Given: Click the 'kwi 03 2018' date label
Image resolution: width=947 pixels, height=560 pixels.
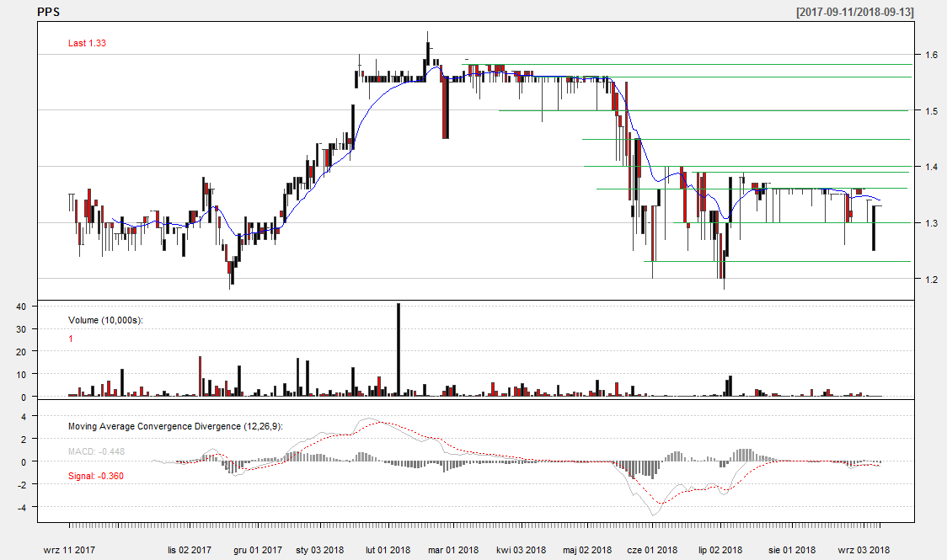Looking at the screenshot, I should coord(521,550).
